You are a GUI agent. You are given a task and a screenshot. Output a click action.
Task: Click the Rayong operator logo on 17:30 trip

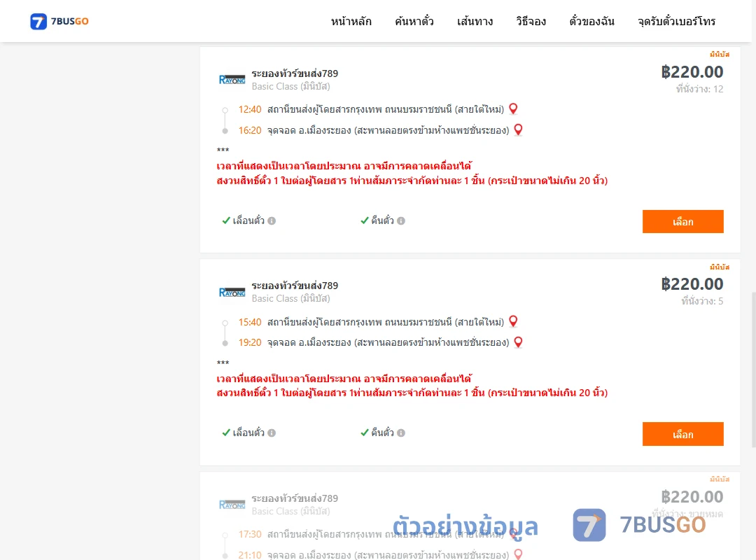(232, 505)
